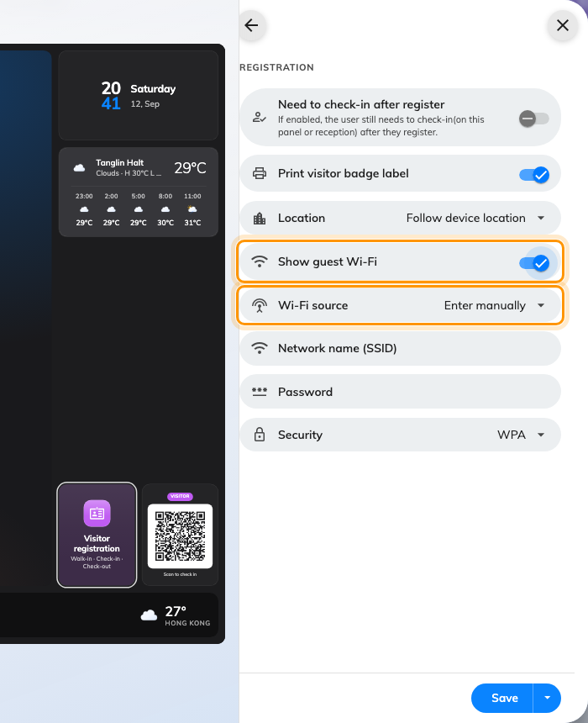Click the cloud icon beside Tanglin Halt

(79, 168)
